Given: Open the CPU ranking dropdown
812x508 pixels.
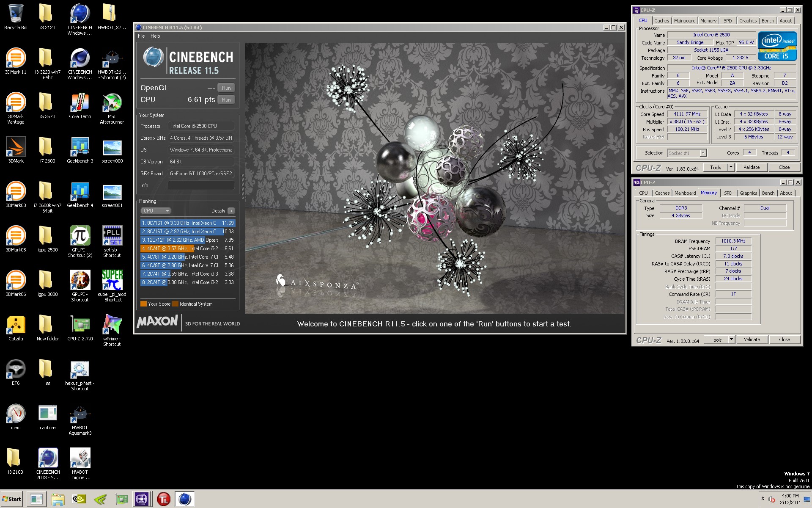Looking at the screenshot, I should (x=156, y=210).
